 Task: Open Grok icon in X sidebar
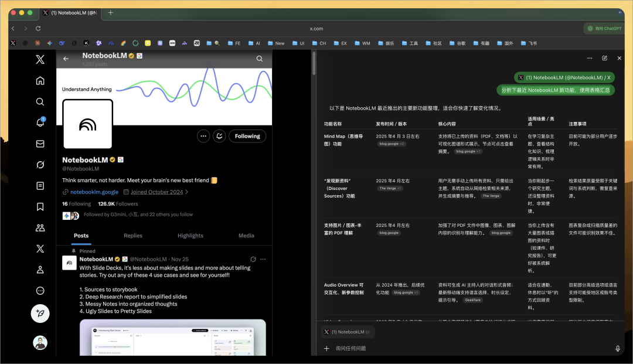[40, 165]
